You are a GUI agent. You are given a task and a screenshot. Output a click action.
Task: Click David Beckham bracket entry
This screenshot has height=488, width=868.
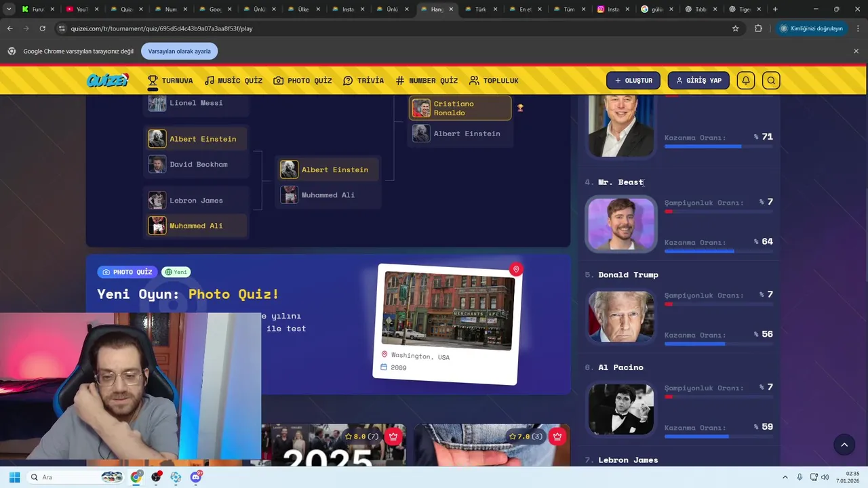pyautogui.click(x=196, y=164)
